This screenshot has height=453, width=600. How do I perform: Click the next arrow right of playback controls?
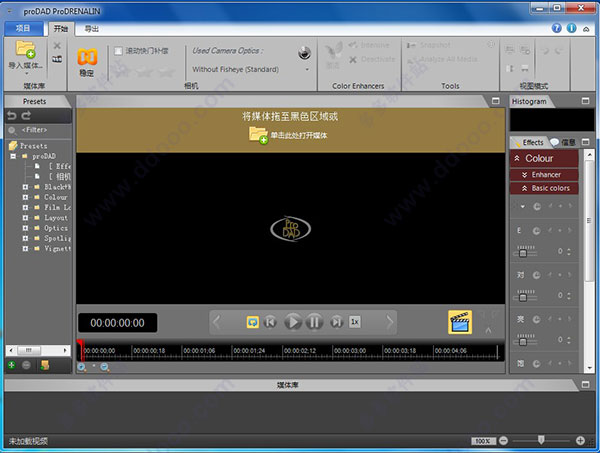[389, 322]
